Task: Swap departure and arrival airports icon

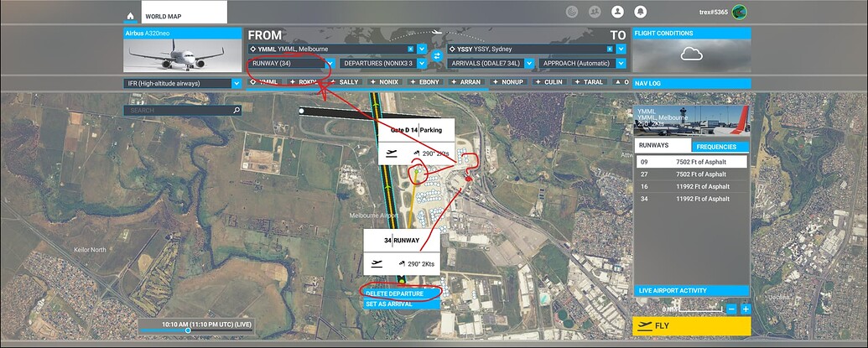Action: click(x=436, y=56)
